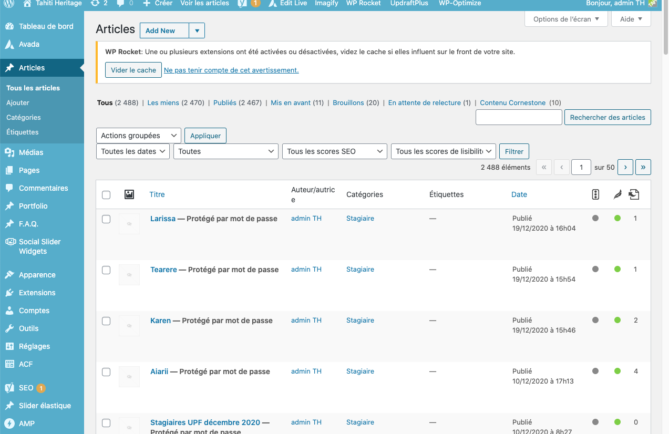Sort by readability feather column icon
Screen dimensions: 669x434
[x=617, y=195]
